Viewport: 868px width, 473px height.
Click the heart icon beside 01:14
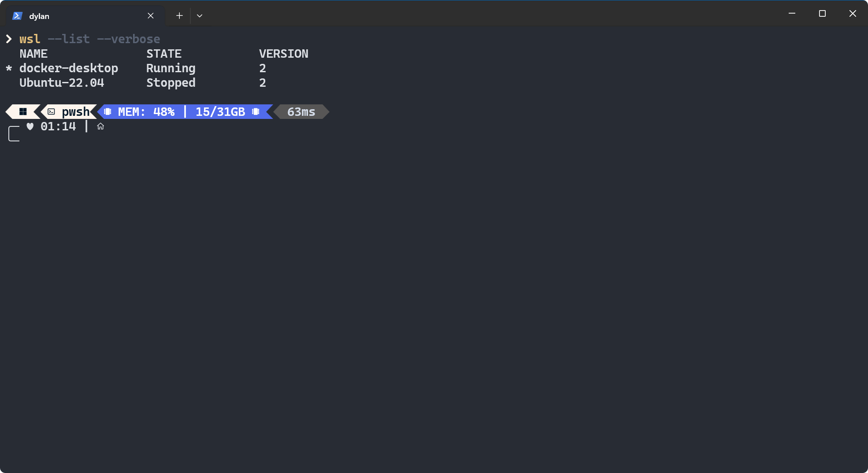(30, 126)
